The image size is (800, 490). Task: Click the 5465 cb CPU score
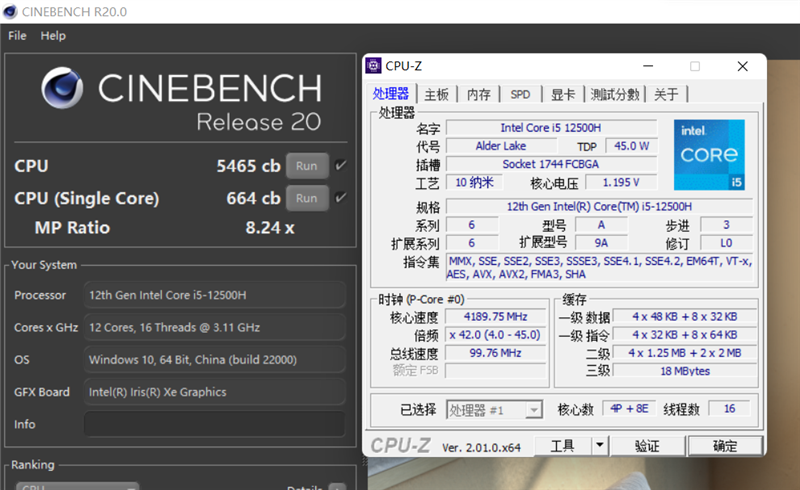point(248,166)
